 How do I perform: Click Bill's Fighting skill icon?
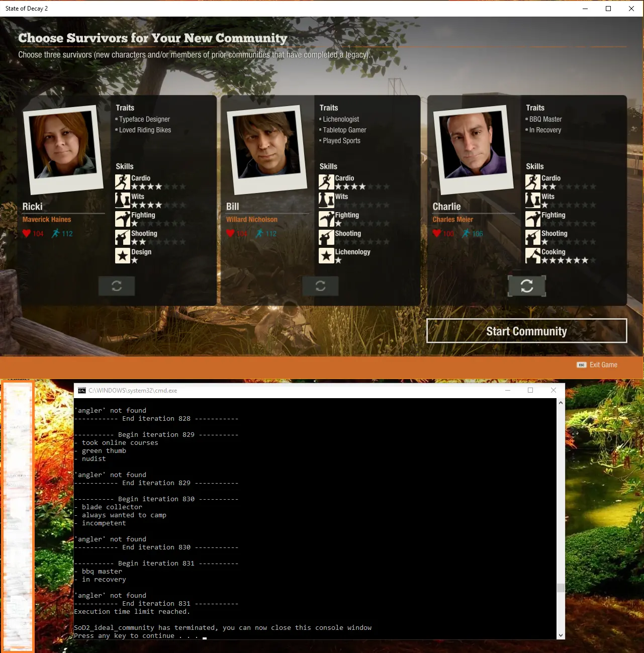coord(326,219)
